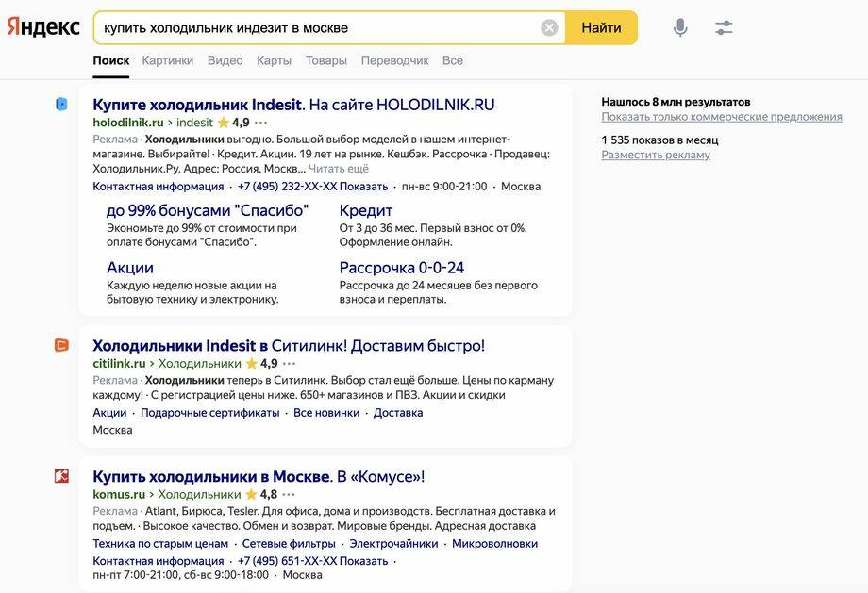Image resolution: width=868 pixels, height=593 pixels.
Task: Click the Citilink orange favicon
Action: coord(61,345)
